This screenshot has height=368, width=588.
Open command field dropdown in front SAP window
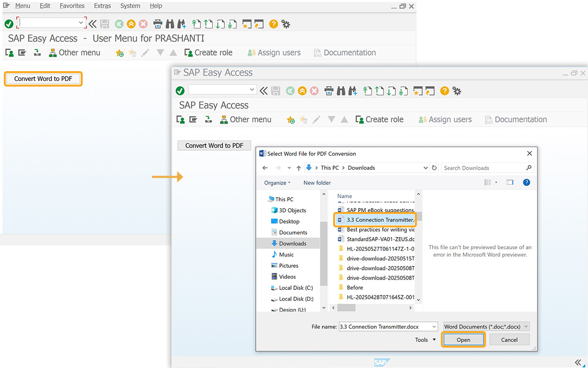click(x=252, y=90)
